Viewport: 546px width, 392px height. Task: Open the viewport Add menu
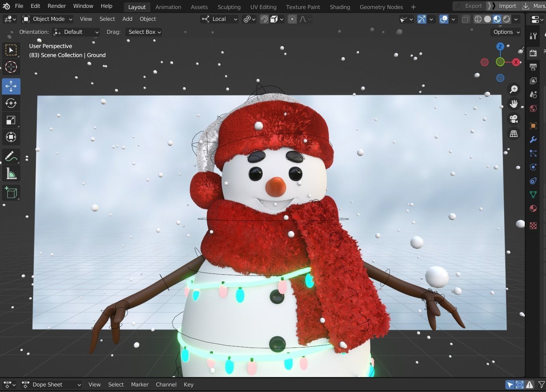click(127, 19)
